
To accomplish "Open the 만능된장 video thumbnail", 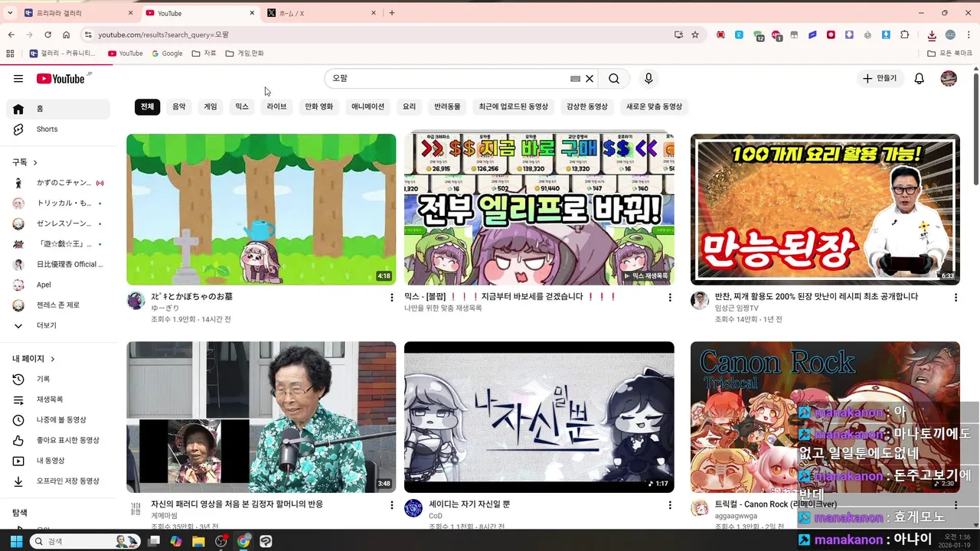I will click(x=825, y=210).
